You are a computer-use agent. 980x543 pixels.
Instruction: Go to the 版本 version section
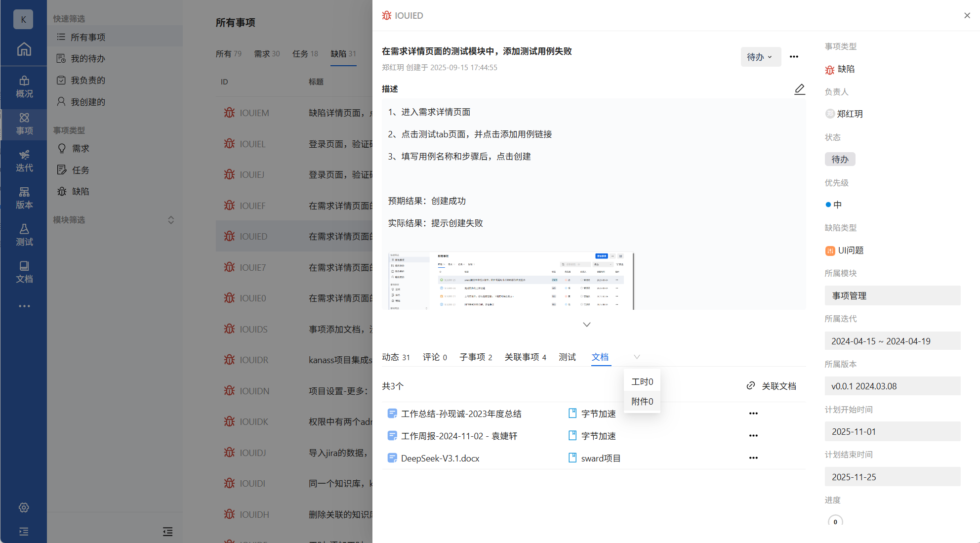(x=24, y=198)
